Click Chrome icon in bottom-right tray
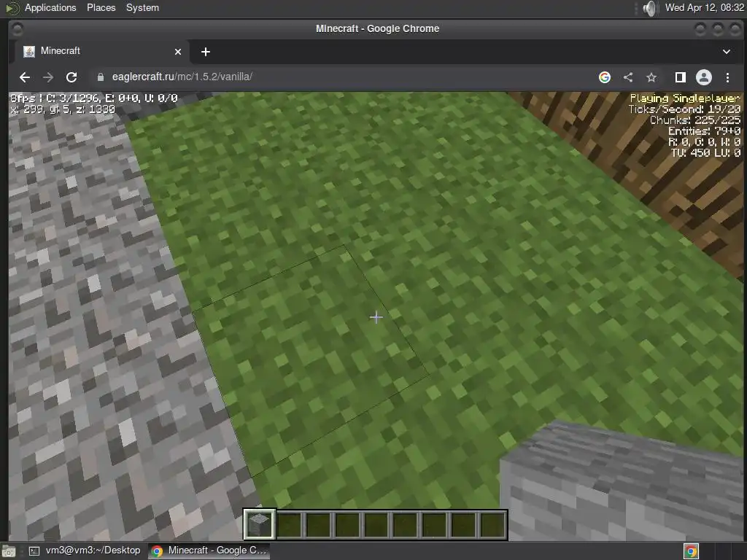The width and height of the screenshot is (747, 560). (691, 551)
